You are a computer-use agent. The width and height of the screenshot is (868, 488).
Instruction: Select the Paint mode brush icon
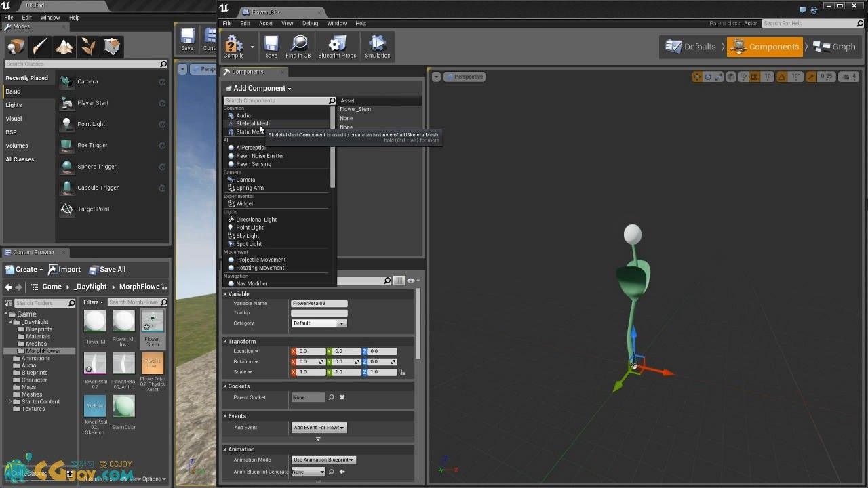[x=40, y=46]
